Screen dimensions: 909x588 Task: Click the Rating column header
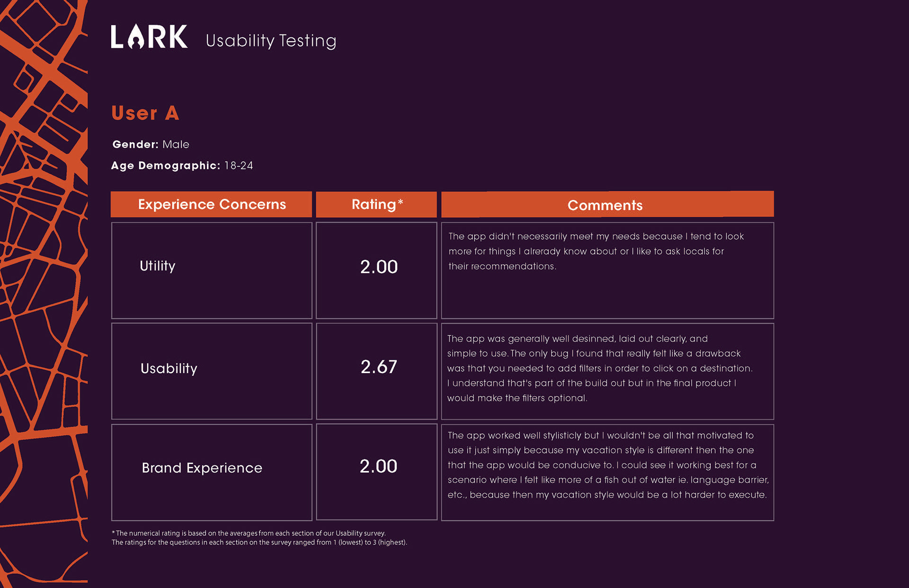point(376,205)
